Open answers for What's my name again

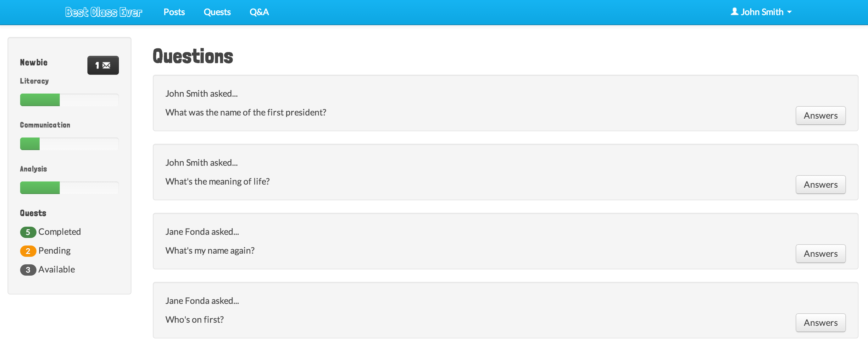coord(820,253)
